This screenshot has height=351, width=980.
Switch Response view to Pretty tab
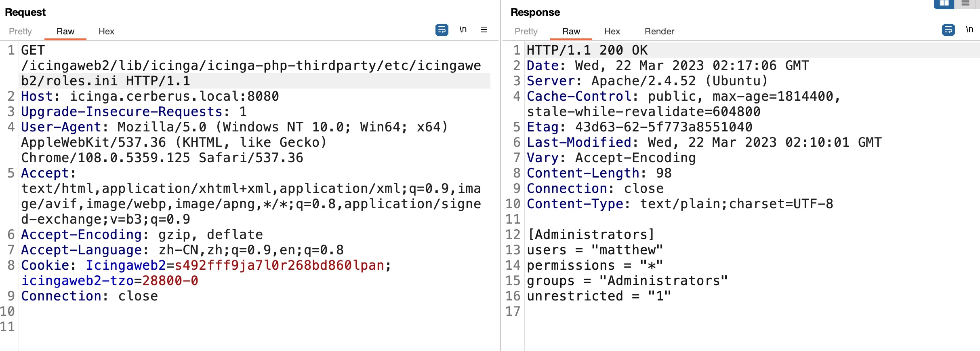tap(526, 31)
